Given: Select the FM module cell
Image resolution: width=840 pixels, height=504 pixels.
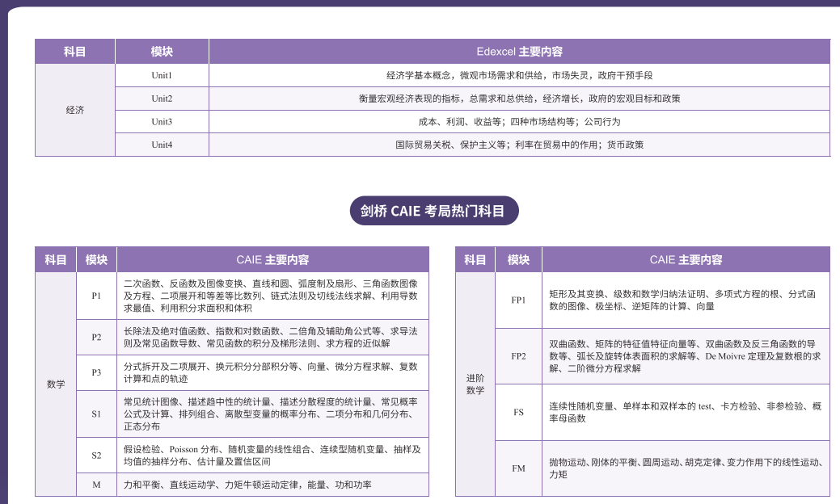Looking at the screenshot, I should pos(518,468).
